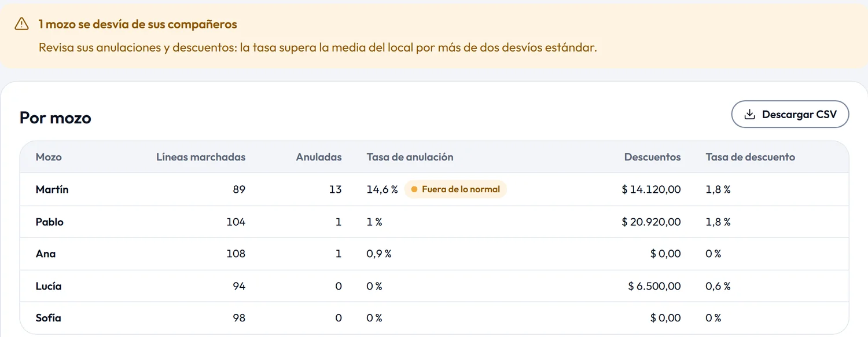The width and height of the screenshot is (868, 337).
Task: Sort by Mozo column header
Action: pyautogui.click(x=49, y=157)
